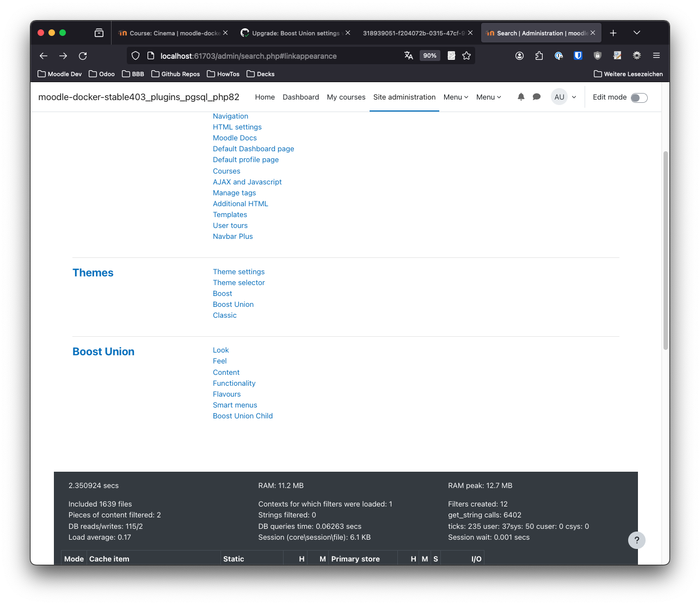List all tabs dropdown arrow
Viewport: 700px width, 605px height.
(637, 33)
